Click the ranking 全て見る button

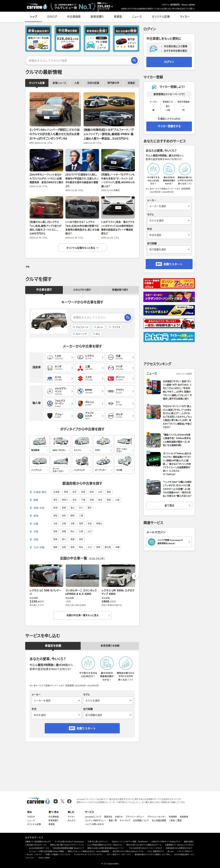(169, 505)
